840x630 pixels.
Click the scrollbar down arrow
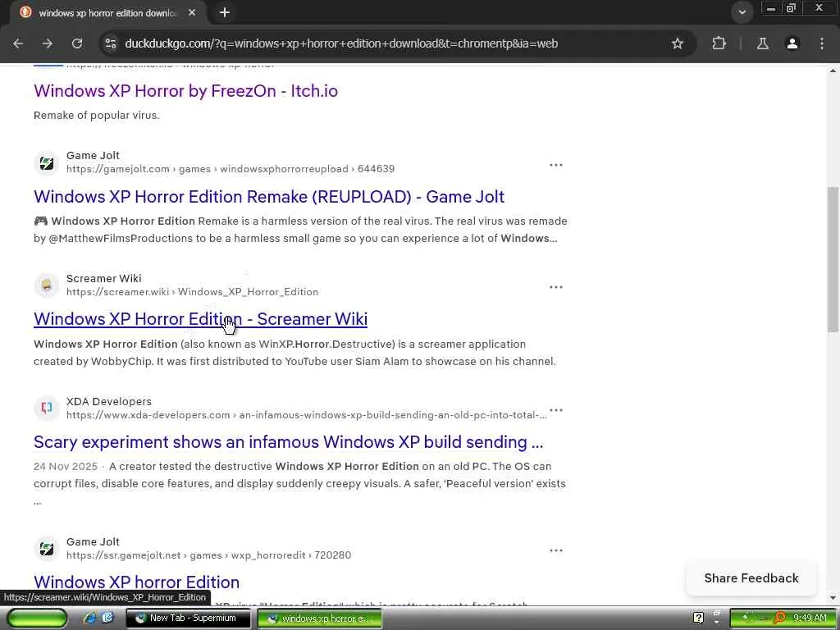(x=833, y=598)
